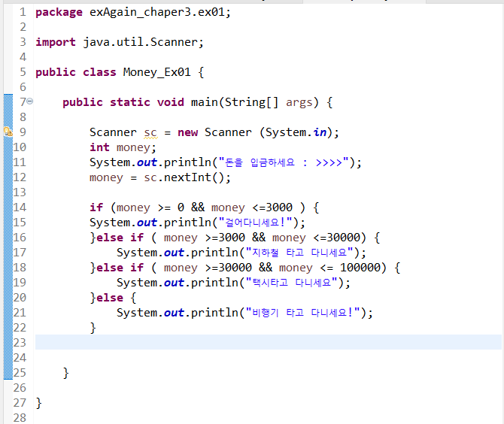Collapse the main method fold marker on line 7

(x=29, y=101)
